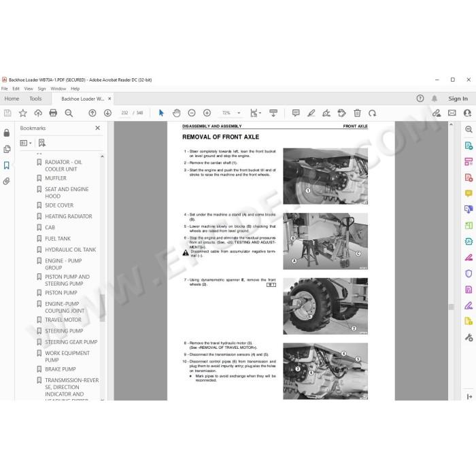Image resolution: width=476 pixels, height=476 pixels.
Task: Open HYDRAULIC OIL TANK bookmark
Action: click(71, 250)
